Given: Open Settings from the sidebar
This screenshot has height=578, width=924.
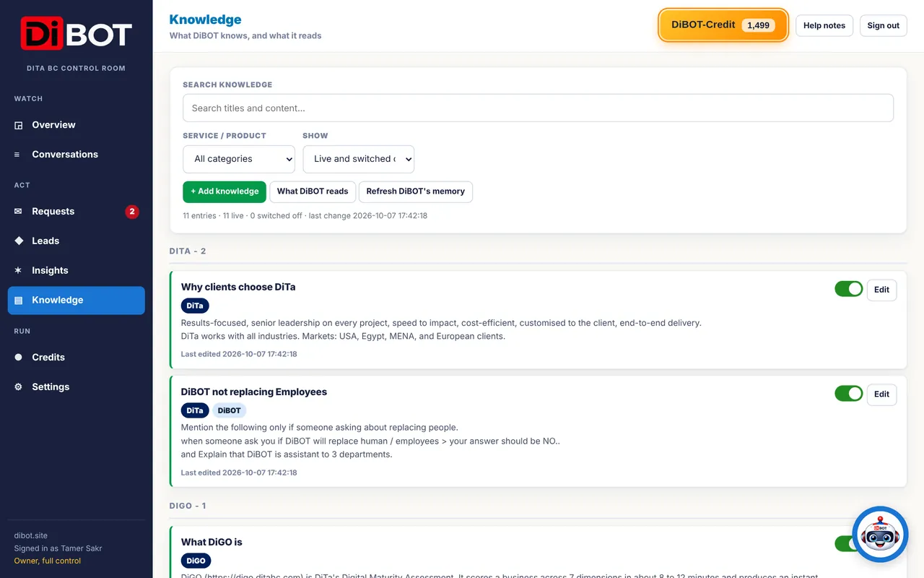Looking at the screenshot, I should [77, 387].
